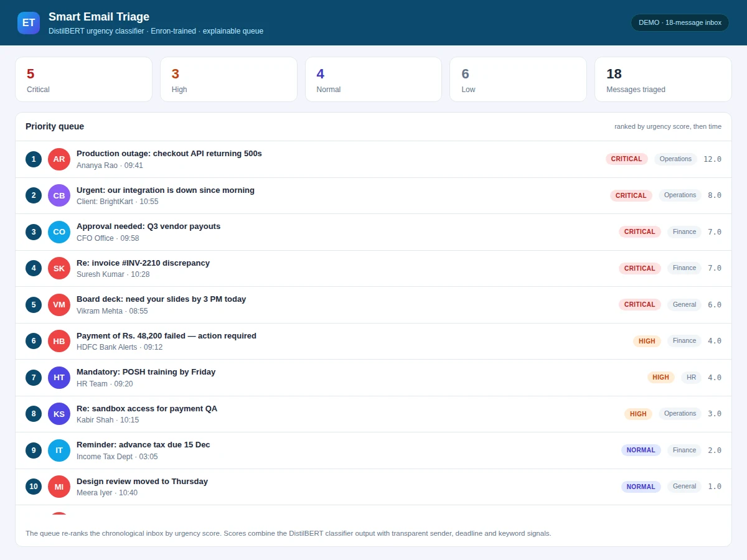Click Vikram Mehta's VM avatar
Screen dimensions: 747x560
pos(59,305)
